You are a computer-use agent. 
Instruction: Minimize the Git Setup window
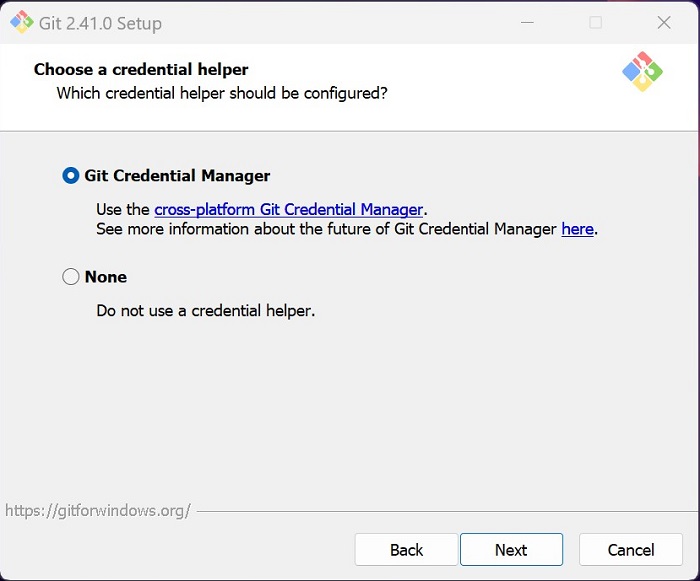tap(527, 22)
